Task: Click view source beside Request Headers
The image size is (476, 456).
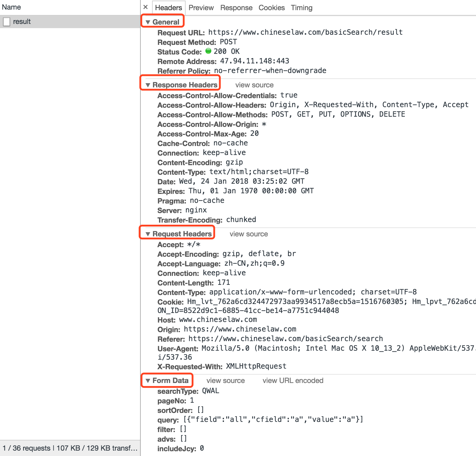Action: pyautogui.click(x=248, y=234)
